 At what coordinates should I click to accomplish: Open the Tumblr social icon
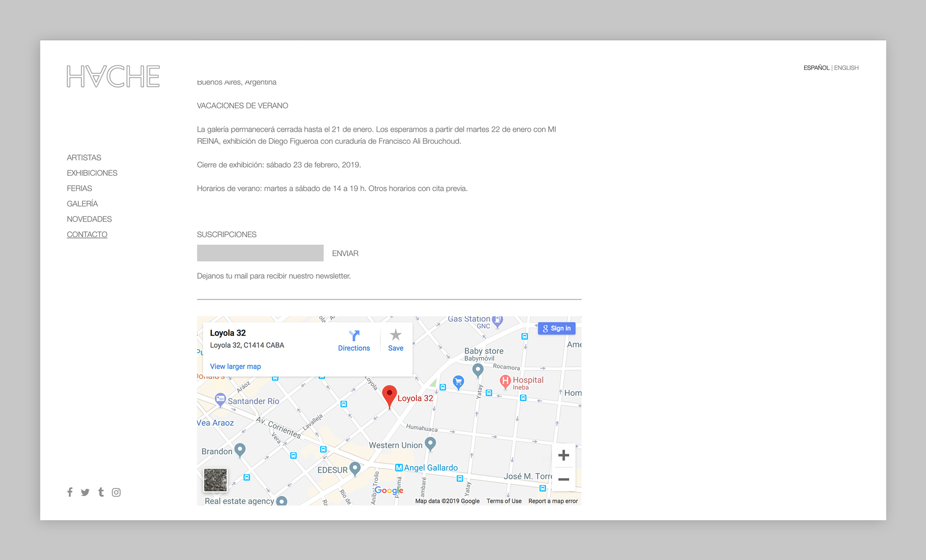coord(101,492)
